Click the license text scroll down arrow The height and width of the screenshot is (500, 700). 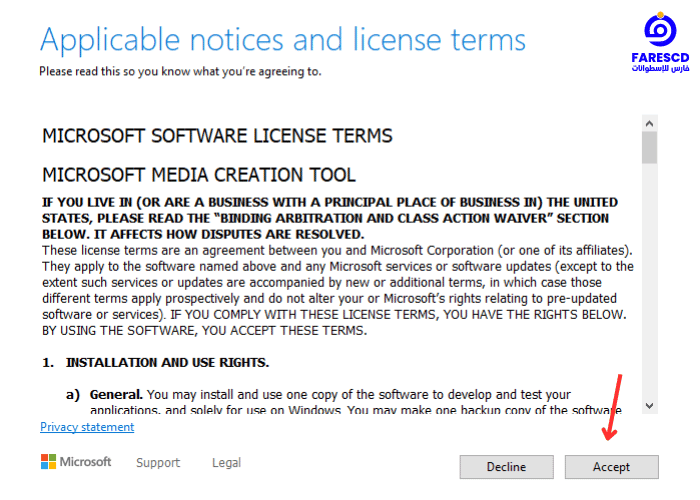pos(650,405)
